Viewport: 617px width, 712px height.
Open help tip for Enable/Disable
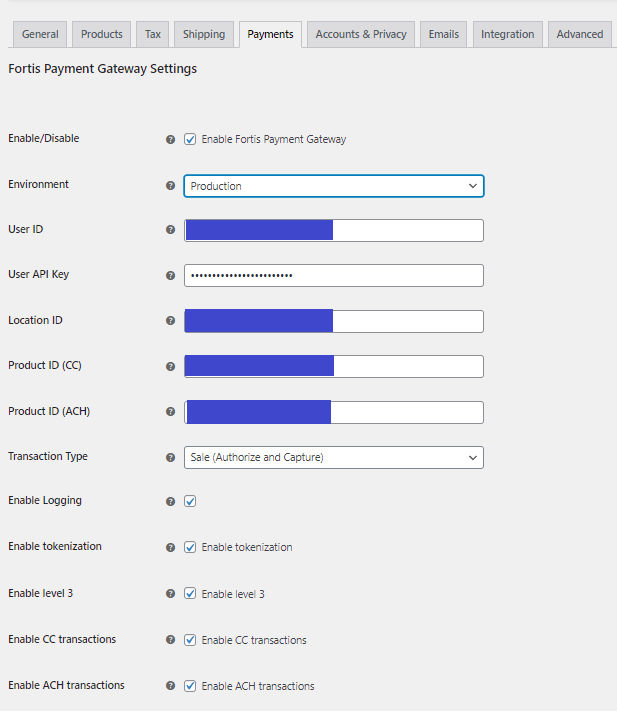(x=170, y=139)
